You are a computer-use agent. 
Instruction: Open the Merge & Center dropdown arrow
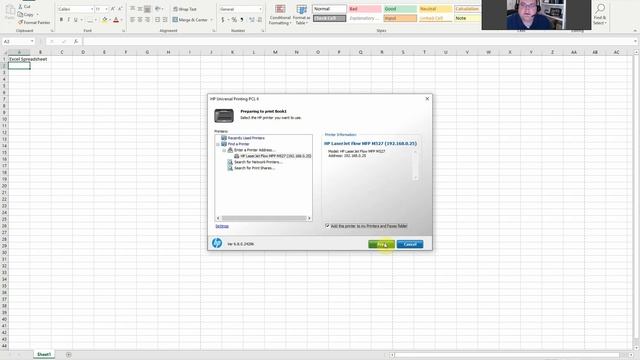click(x=212, y=20)
